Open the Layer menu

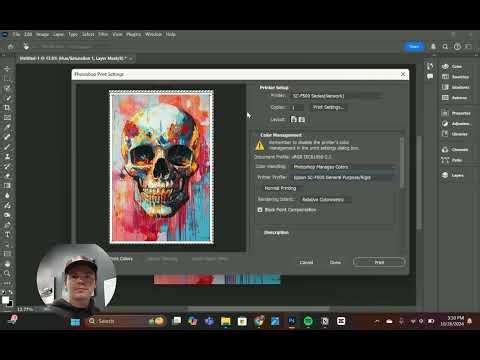point(58,34)
